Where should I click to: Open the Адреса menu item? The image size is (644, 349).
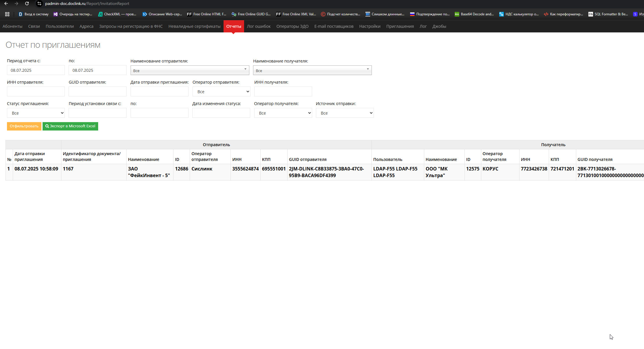(86, 26)
